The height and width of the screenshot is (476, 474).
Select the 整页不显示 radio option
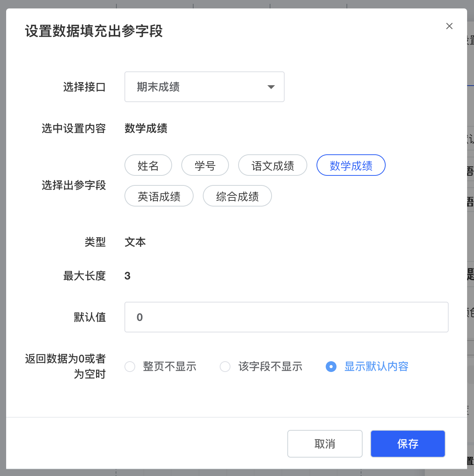130,367
